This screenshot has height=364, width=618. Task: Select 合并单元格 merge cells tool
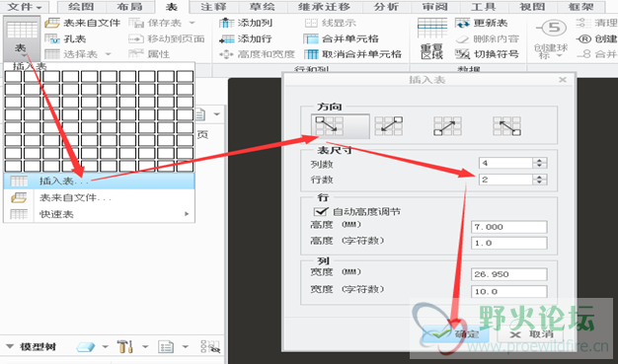tap(311, 39)
